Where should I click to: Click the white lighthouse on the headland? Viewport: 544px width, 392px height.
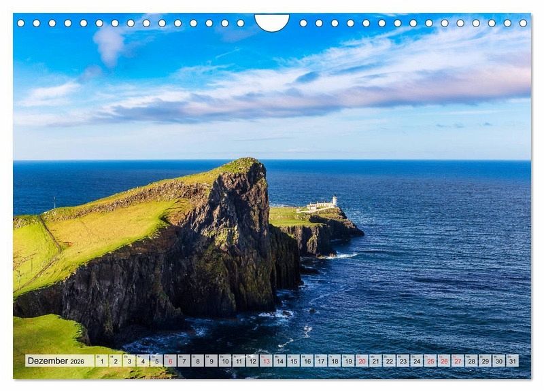pyautogui.click(x=333, y=202)
